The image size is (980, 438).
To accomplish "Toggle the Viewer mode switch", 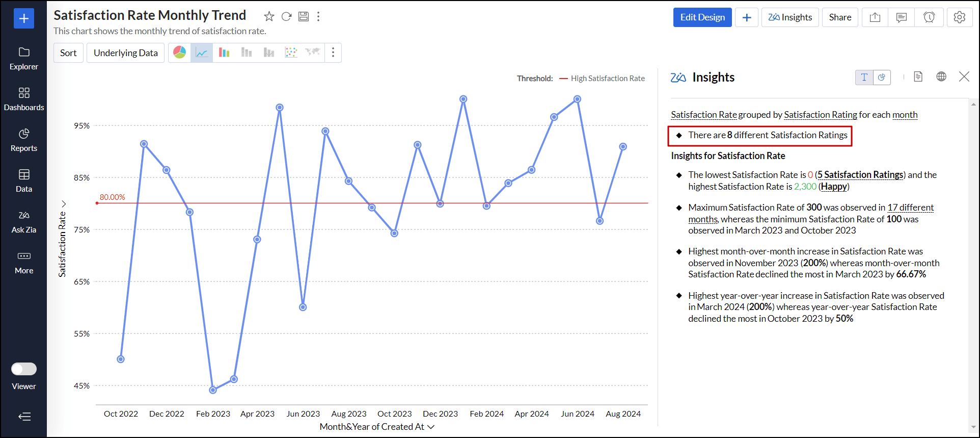I will [24, 369].
